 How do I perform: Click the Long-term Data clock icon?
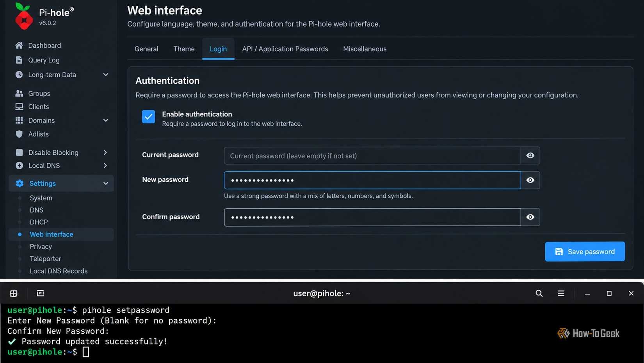pos(19,75)
